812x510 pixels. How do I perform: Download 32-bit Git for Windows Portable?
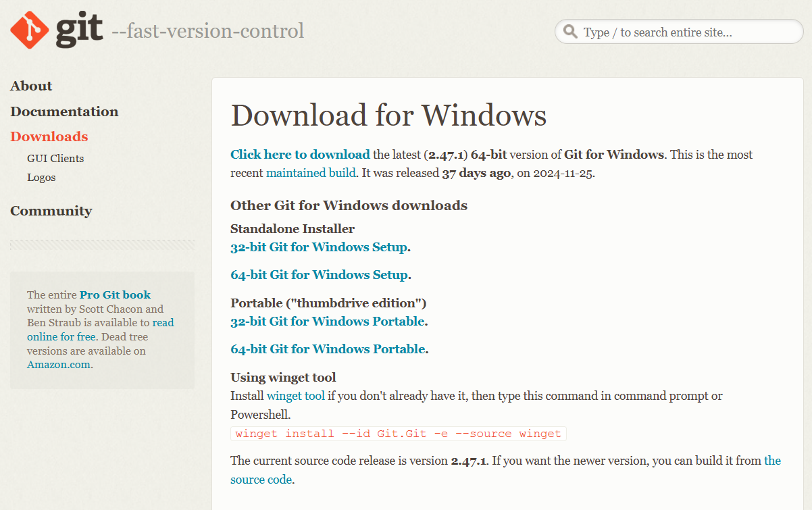[328, 322]
